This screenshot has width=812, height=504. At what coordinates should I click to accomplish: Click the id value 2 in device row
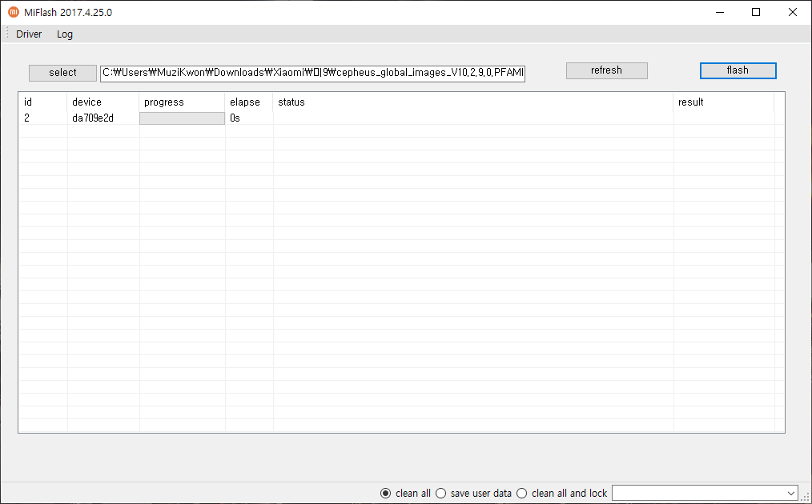27,118
